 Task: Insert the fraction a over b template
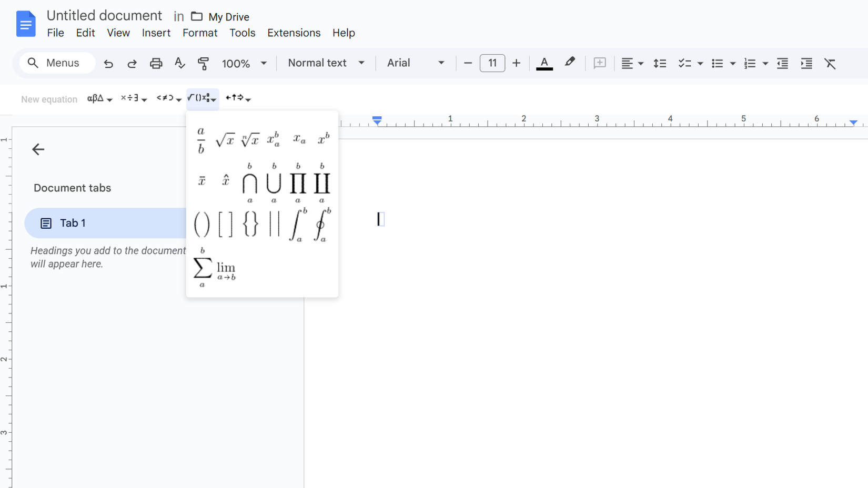[x=201, y=140]
